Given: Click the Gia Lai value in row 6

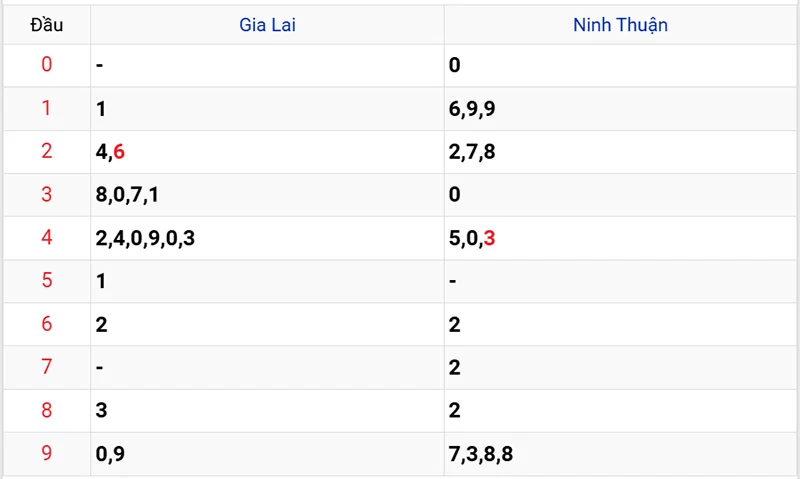Looking at the screenshot, I should coord(101,325).
